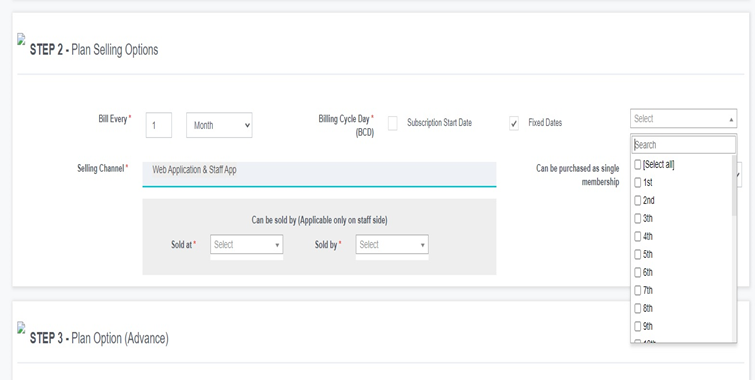The height and width of the screenshot is (380, 755).
Task: Check the 9th date option
Action: click(638, 327)
